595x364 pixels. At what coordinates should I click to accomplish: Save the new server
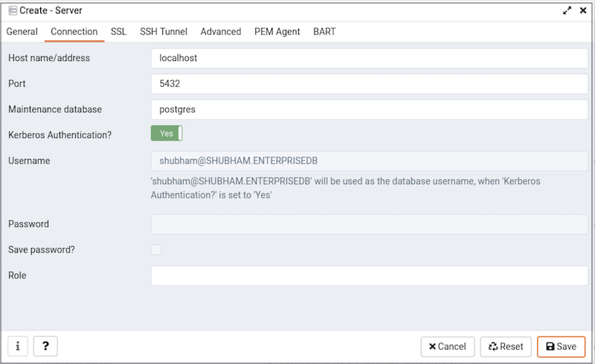point(562,347)
